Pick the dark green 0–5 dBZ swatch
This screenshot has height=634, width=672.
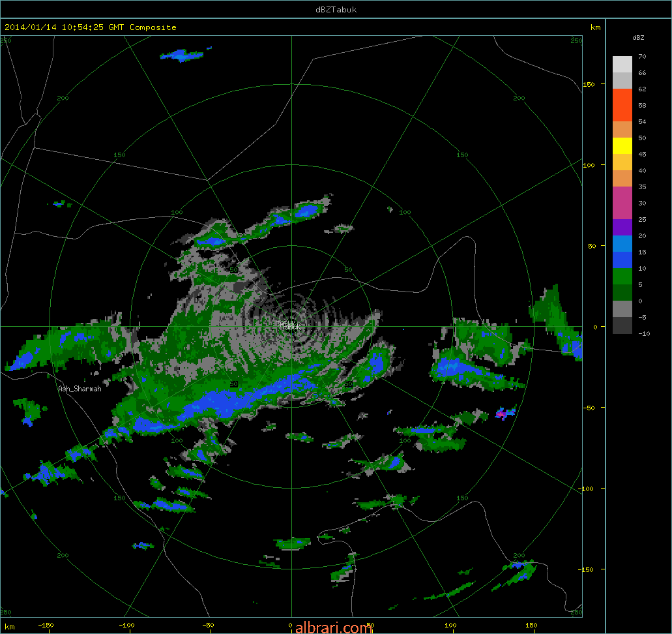[622, 293]
